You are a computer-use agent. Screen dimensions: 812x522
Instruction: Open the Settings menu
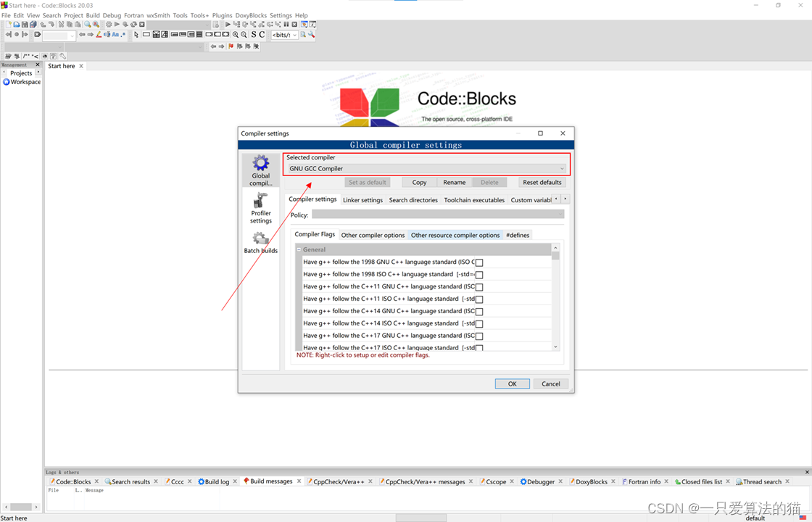click(281, 15)
